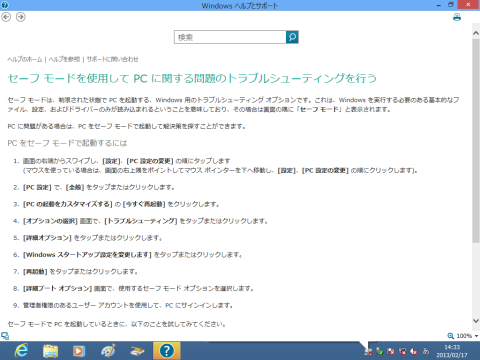This screenshot has width=480, height=360.
Task: Close the Windows ヘルプとサポート window
Action: click(468, 5)
